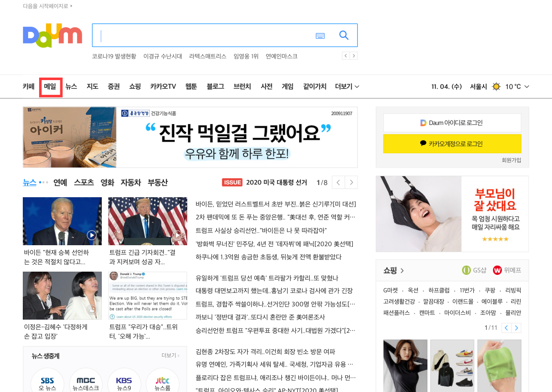Image resolution: width=552 pixels, height=392 pixels.
Task: Open 이정은-김혜수 news thumbnail
Action: [x=62, y=296]
